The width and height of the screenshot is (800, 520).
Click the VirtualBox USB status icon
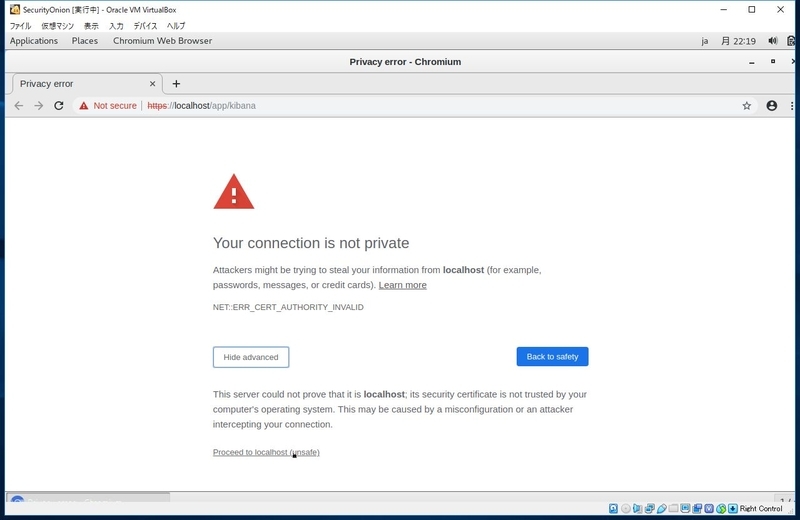click(x=662, y=508)
